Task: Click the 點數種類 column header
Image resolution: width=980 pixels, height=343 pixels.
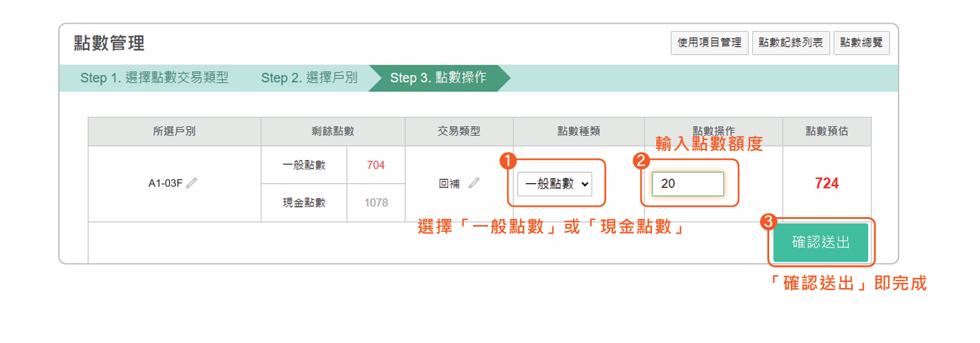Action: [x=578, y=131]
